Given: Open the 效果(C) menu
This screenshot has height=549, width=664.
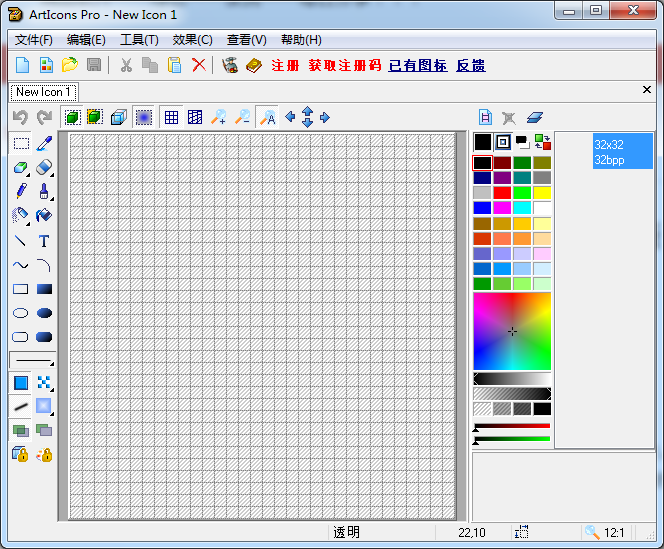Looking at the screenshot, I should 192,40.
